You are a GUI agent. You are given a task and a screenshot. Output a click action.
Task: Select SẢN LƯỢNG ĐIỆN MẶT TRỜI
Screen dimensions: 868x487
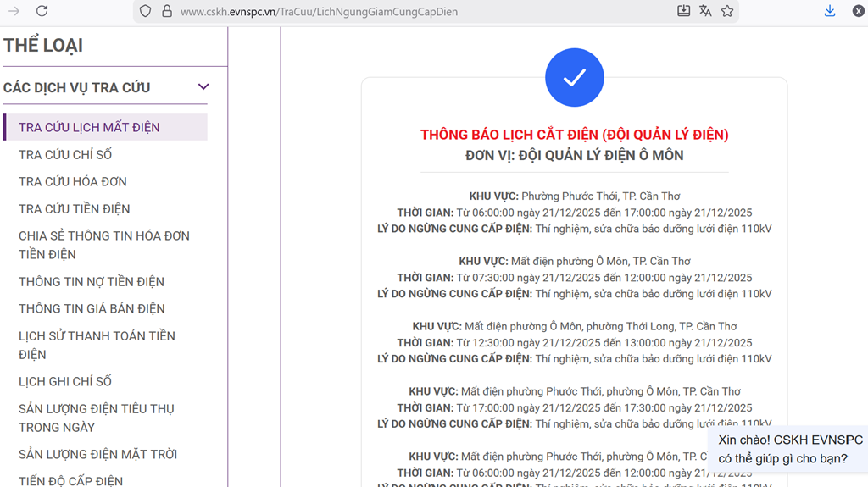[97, 455]
